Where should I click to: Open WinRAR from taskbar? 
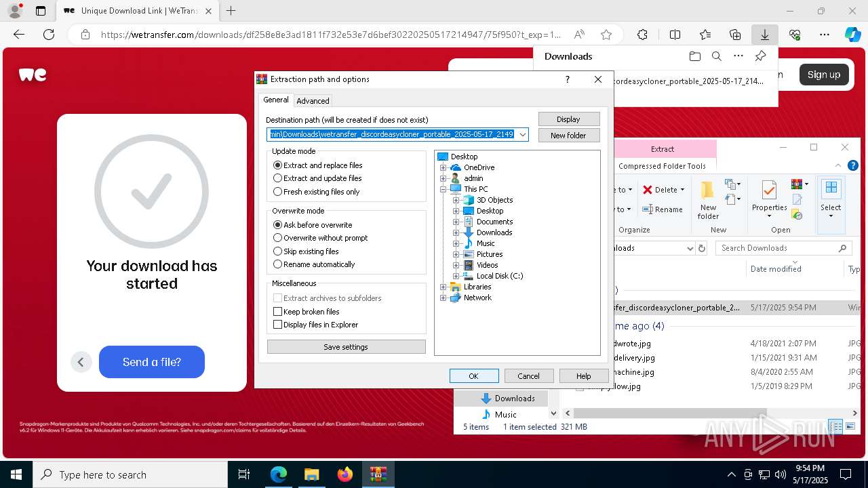[x=378, y=474]
